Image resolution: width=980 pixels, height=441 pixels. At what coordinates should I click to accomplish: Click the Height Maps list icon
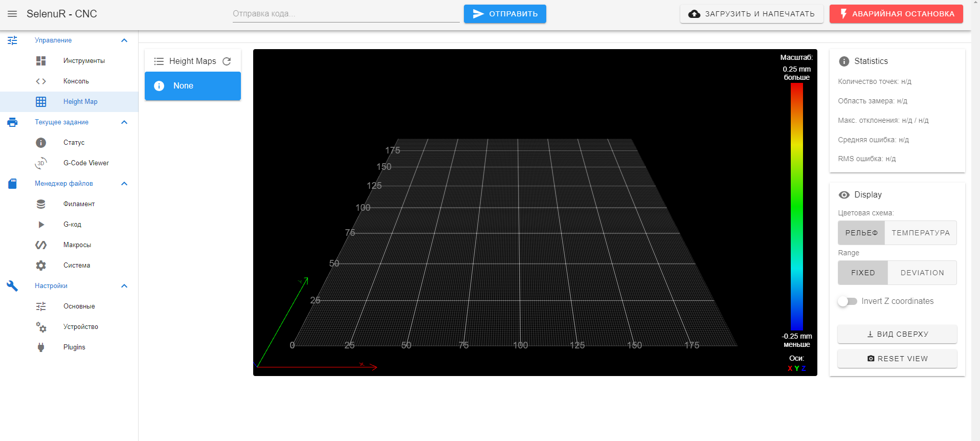pos(159,61)
